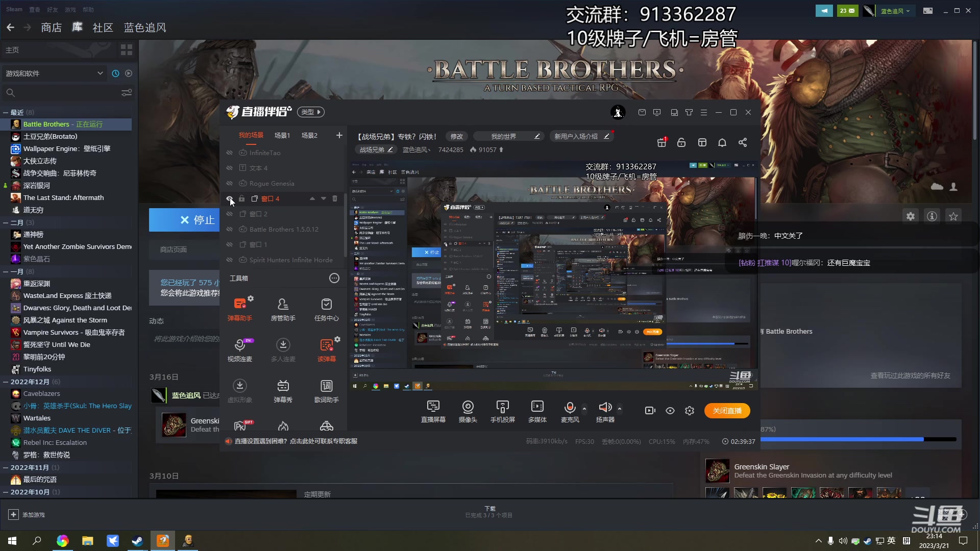Image resolution: width=980 pixels, height=551 pixels.
Task: Open the 弹幕秀 danmaku show tool
Action: click(x=283, y=390)
